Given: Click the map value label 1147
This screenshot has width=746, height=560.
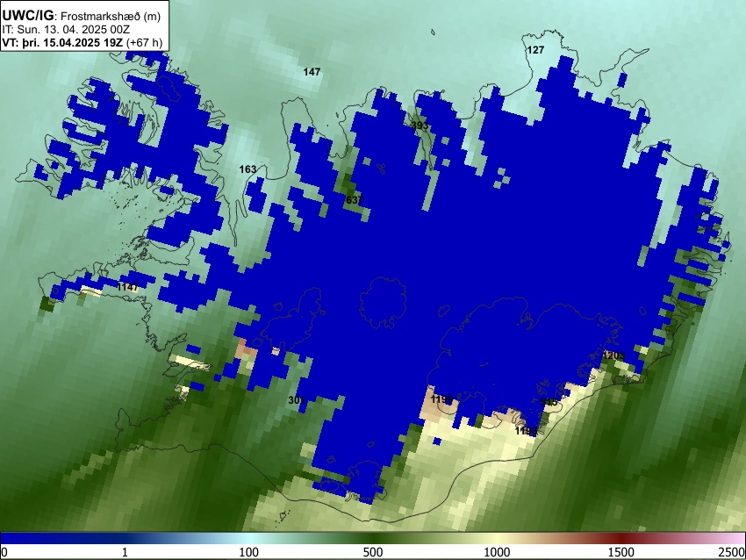Looking at the screenshot, I should 127,287.
